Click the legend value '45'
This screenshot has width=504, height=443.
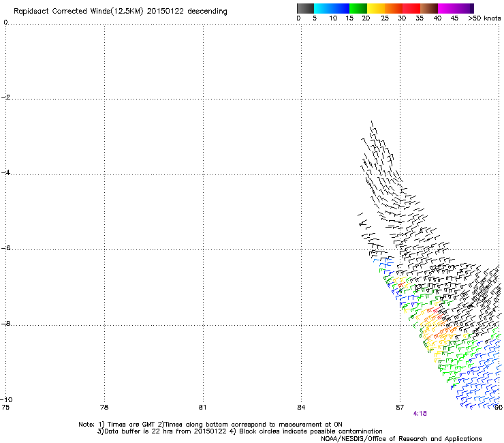(454, 18)
